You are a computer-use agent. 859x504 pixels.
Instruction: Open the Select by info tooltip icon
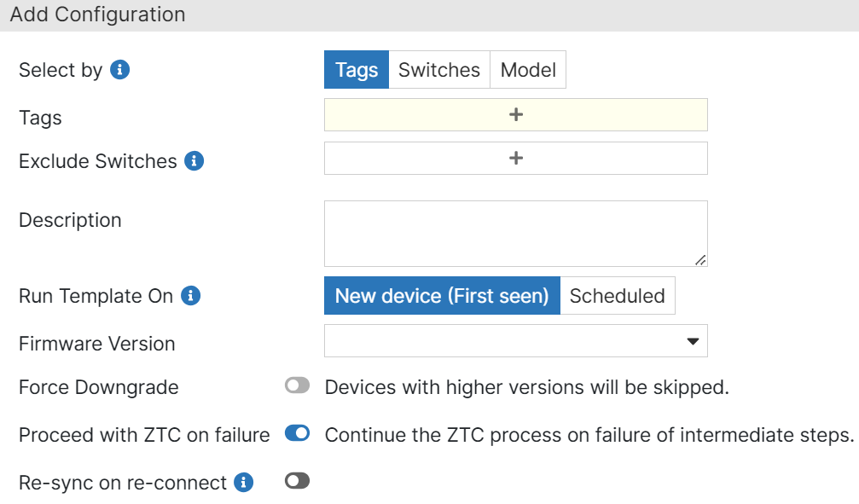click(x=119, y=70)
